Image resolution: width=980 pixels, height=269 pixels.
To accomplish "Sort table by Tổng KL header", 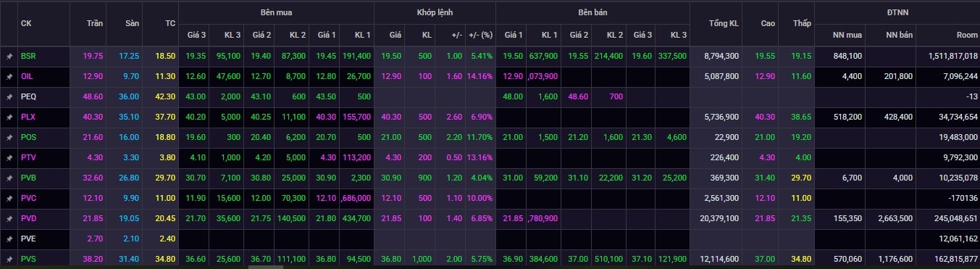I will (x=724, y=23).
